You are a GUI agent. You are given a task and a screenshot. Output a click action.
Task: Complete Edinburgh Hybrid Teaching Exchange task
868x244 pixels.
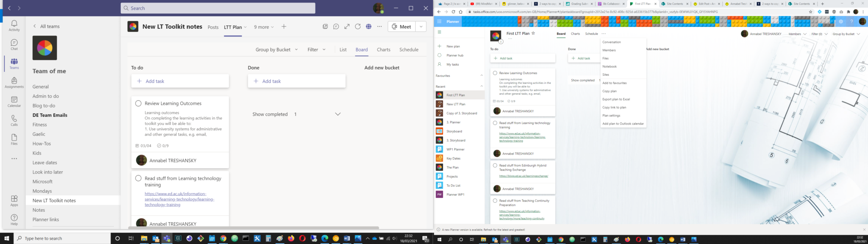click(x=495, y=166)
